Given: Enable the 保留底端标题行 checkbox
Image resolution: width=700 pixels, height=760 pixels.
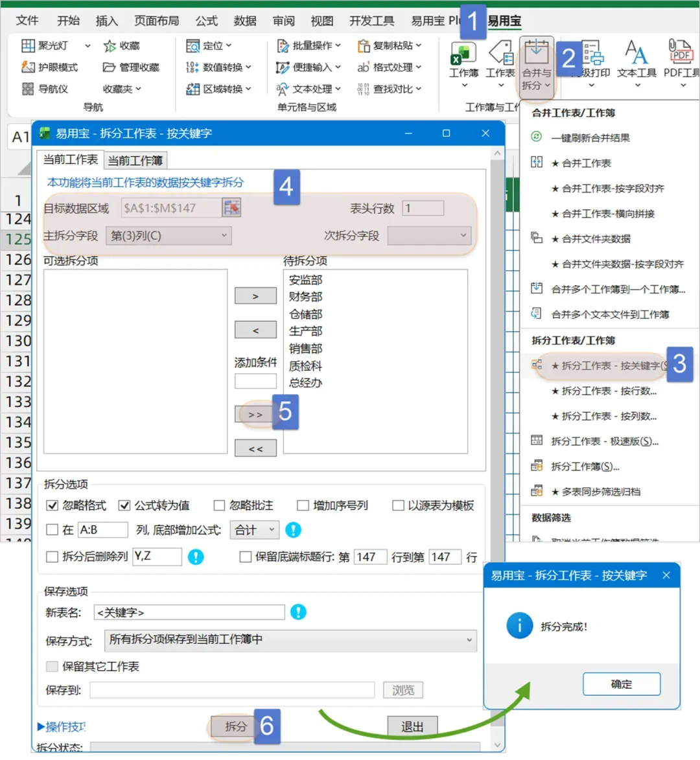Looking at the screenshot, I should point(245,557).
